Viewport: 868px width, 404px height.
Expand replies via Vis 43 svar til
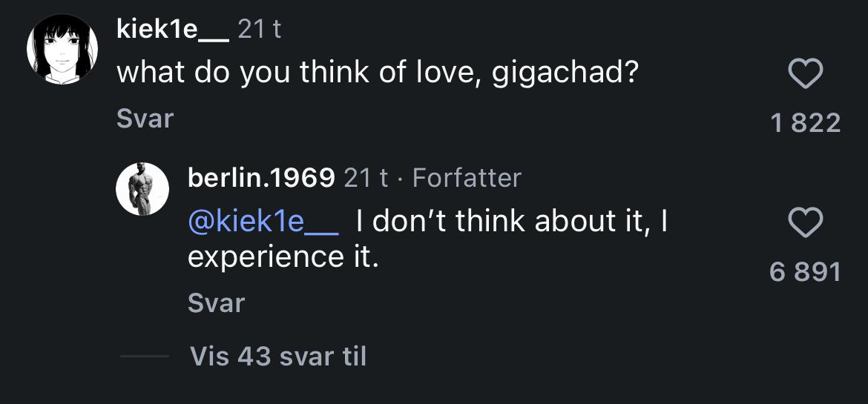click(277, 357)
